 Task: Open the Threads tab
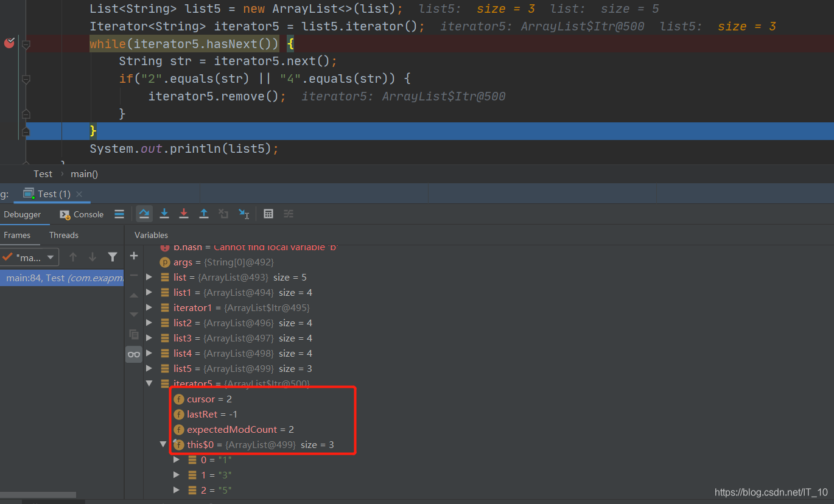coord(64,235)
